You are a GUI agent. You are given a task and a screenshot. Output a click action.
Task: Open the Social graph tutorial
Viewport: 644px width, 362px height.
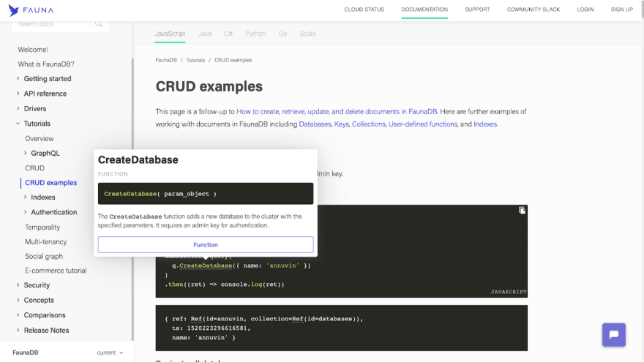pyautogui.click(x=43, y=256)
